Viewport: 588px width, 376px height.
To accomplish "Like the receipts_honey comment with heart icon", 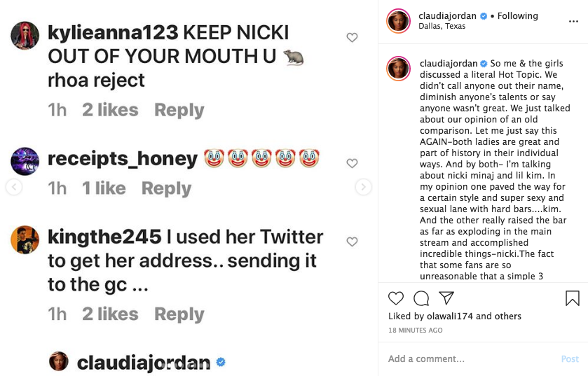I will point(353,164).
